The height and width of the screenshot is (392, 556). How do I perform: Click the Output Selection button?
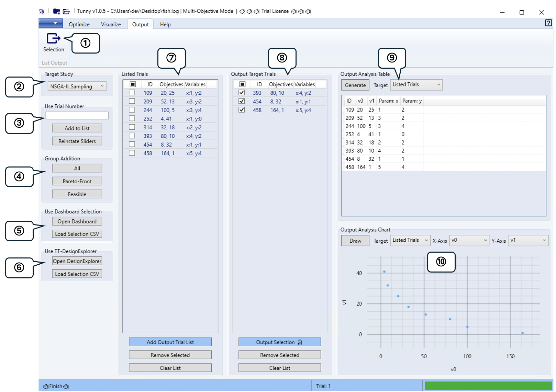pos(280,342)
